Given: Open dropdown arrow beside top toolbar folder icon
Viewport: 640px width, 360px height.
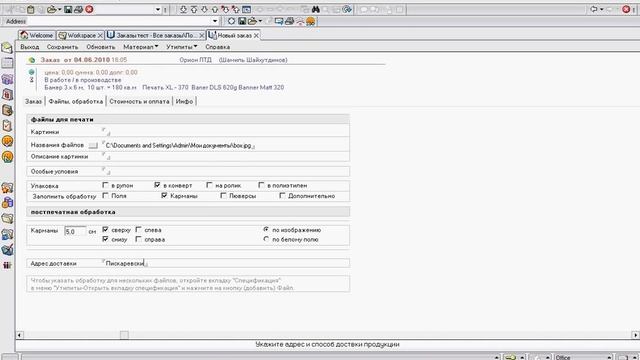Looking at the screenshot, I should (x=60, y=9).
